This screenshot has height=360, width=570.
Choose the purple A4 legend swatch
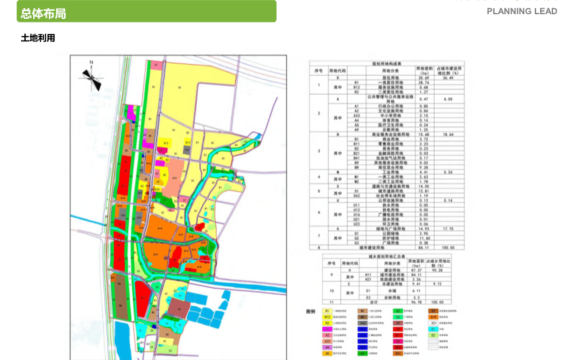tap(327, 347)
